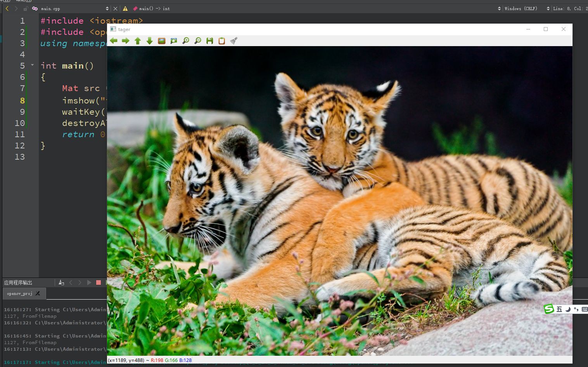Screen dimensions: 588x367
Task: Pan image left in tager window
Action: [114, 41]
